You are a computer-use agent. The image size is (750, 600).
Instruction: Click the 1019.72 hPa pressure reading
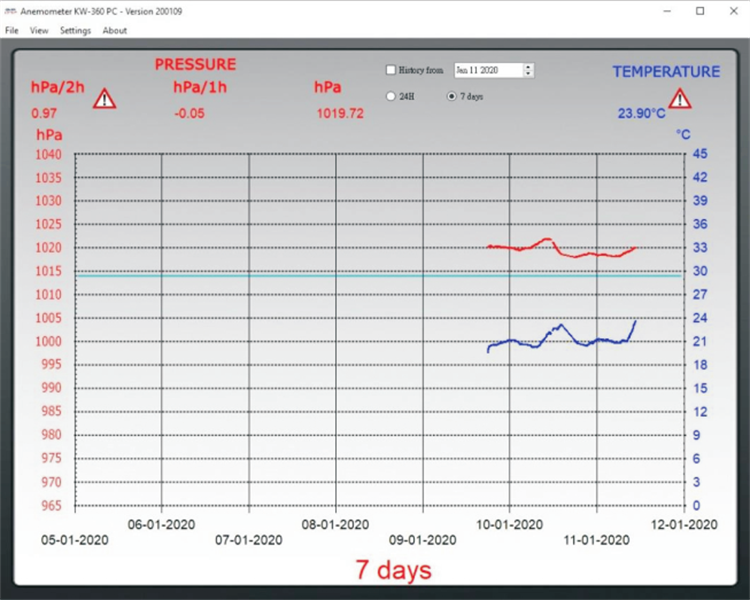click(340, 114)
